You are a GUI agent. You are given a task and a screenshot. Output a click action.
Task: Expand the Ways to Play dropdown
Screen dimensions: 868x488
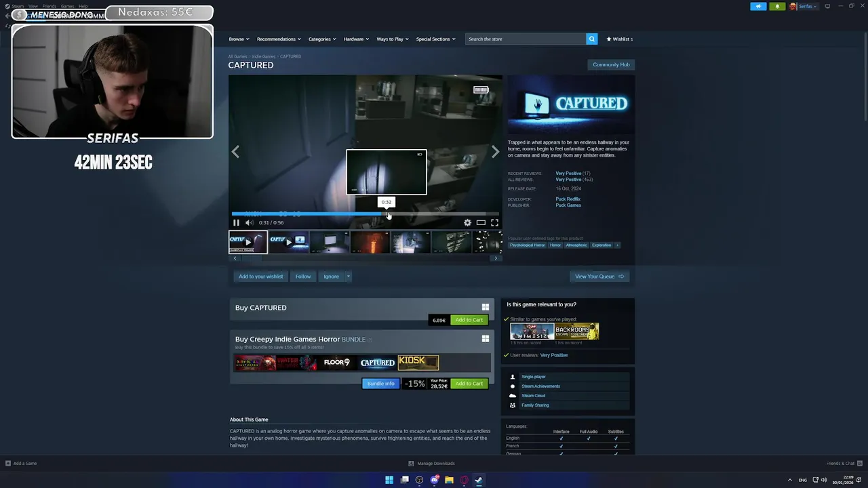tap(393, 39)
